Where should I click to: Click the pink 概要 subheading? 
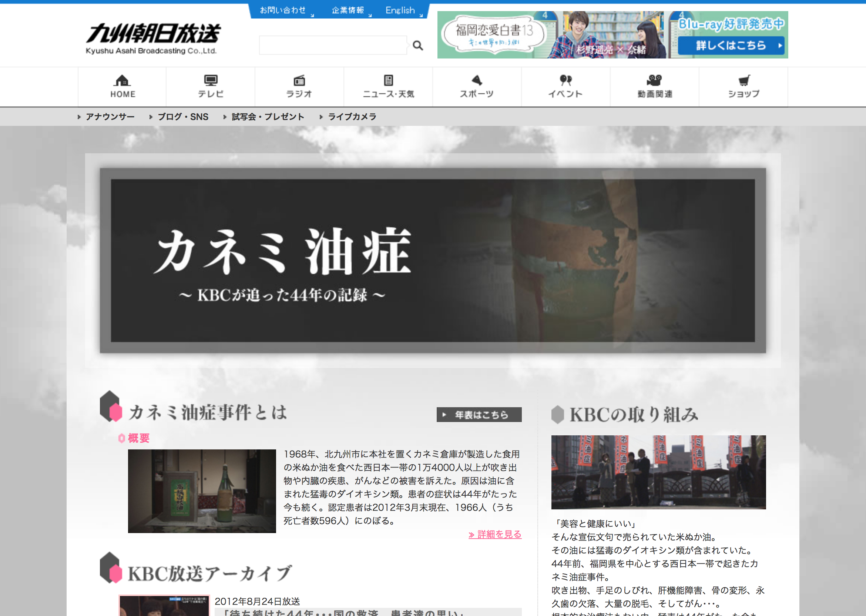click(139, 438)
